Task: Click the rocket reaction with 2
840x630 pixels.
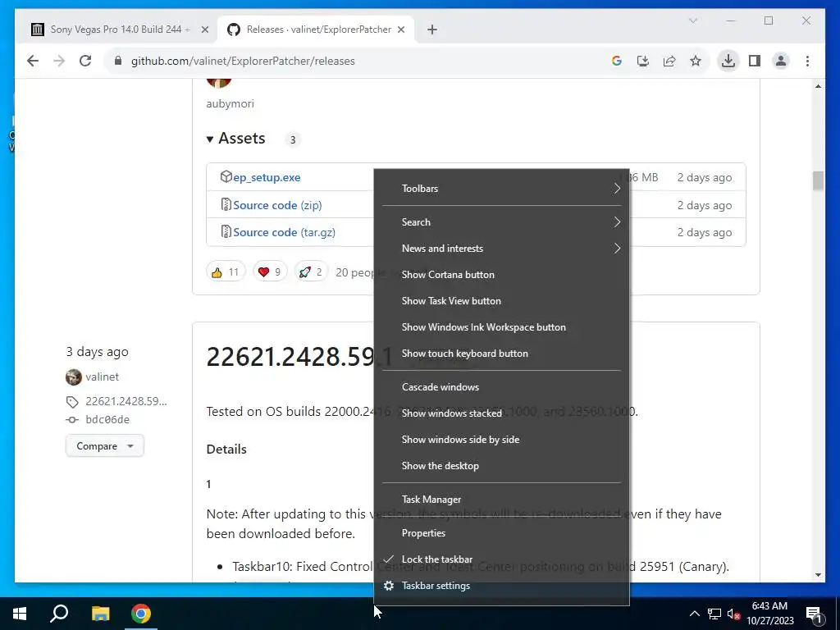Action: [x=311, y=272]
